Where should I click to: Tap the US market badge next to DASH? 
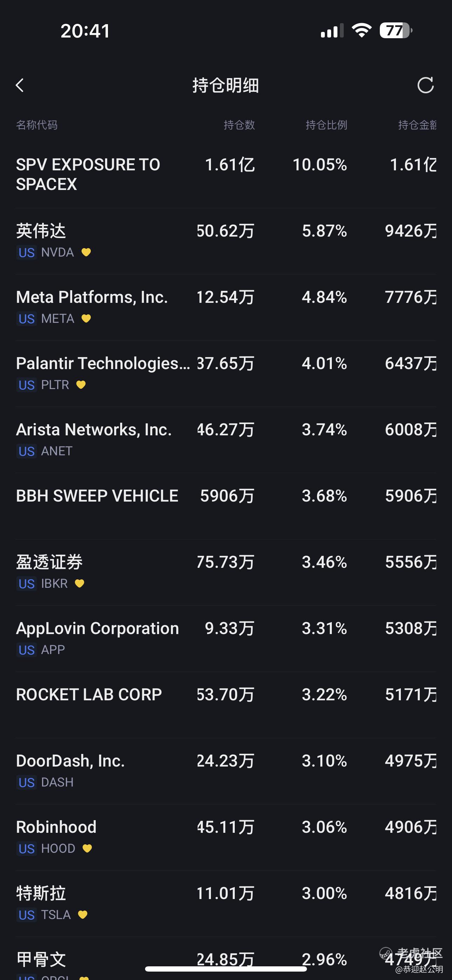pyautogui.click(x=27, y=783)
